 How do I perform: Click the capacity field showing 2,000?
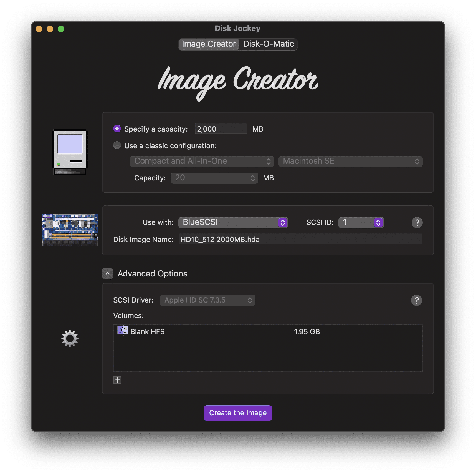click(221, 129)
